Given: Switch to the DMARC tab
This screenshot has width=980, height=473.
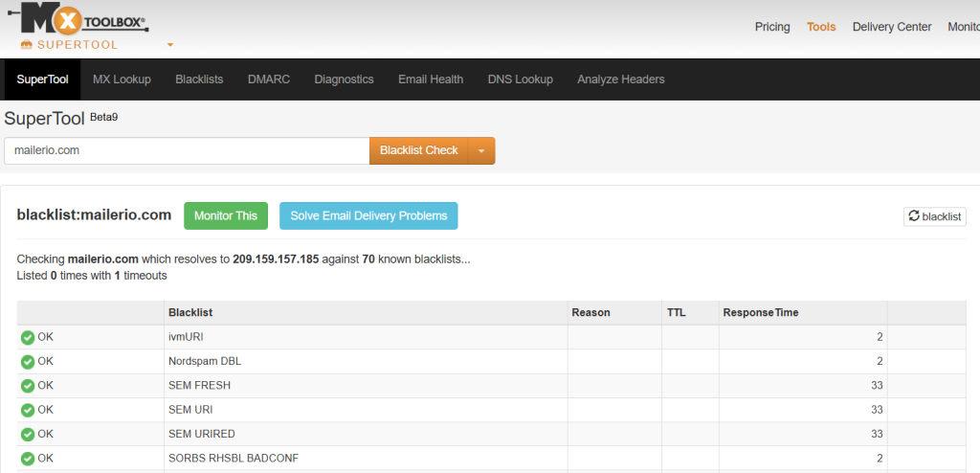Looking at the screenshot, I should click(x=268, y=79).
